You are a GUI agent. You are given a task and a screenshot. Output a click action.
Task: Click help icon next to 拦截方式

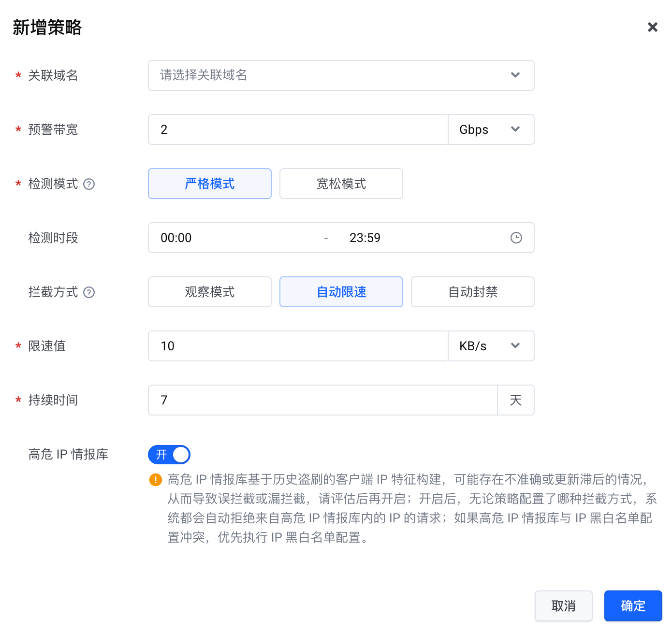89,292
